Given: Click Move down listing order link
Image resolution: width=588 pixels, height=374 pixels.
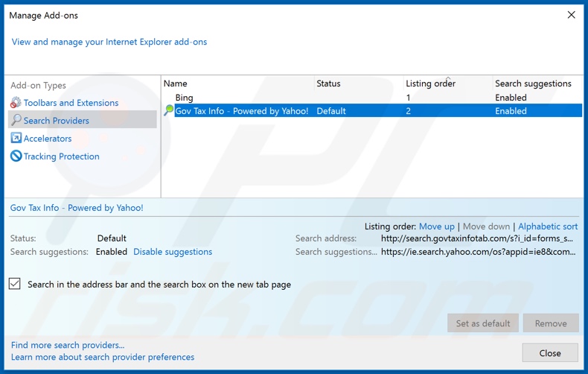Looking at the screenshot, I should [x=486, y=226].
